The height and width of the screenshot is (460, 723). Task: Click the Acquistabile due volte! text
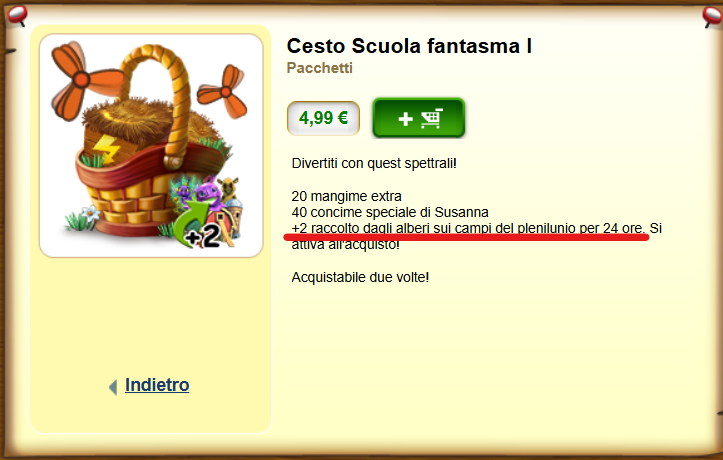360,277
